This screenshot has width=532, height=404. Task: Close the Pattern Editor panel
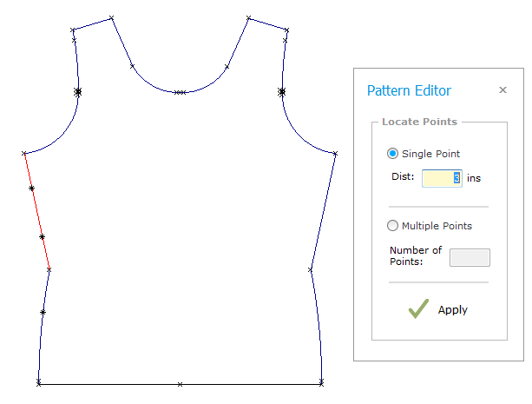(x=502, y=90)
